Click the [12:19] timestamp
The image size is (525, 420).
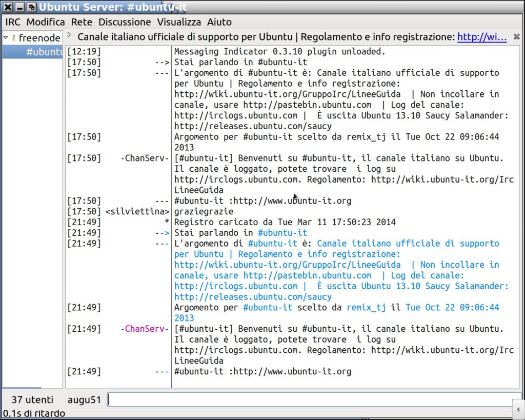(84, 52)
